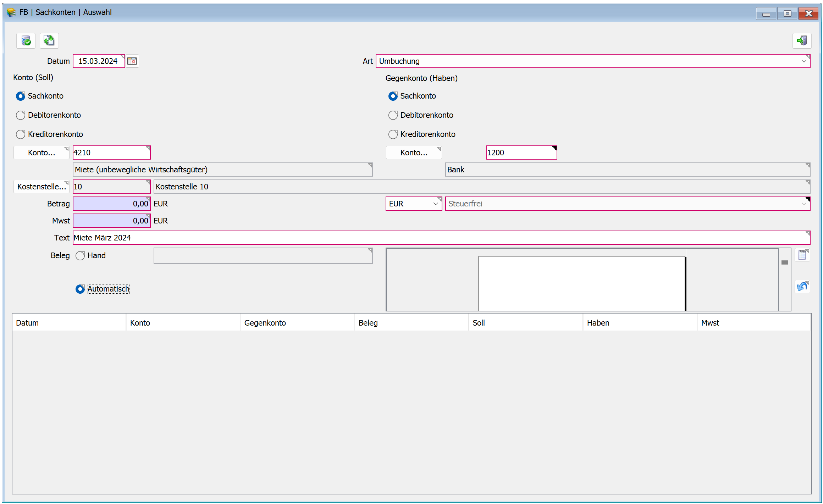The image size is (823, 504).
Task: Click the document swap arrows toolbar icon
Action: 49,41
